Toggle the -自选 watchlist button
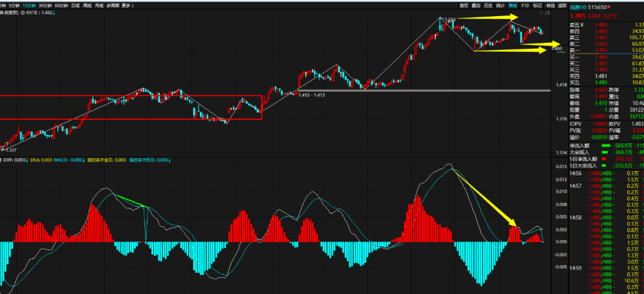This screenshot has width=644, height=294. 550,6
